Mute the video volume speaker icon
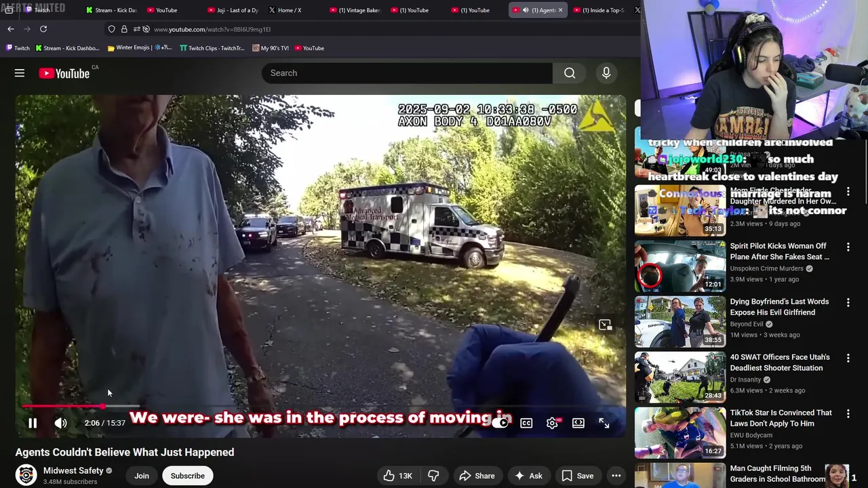Viewport: 868px width, 488px height. pos(60,423)
